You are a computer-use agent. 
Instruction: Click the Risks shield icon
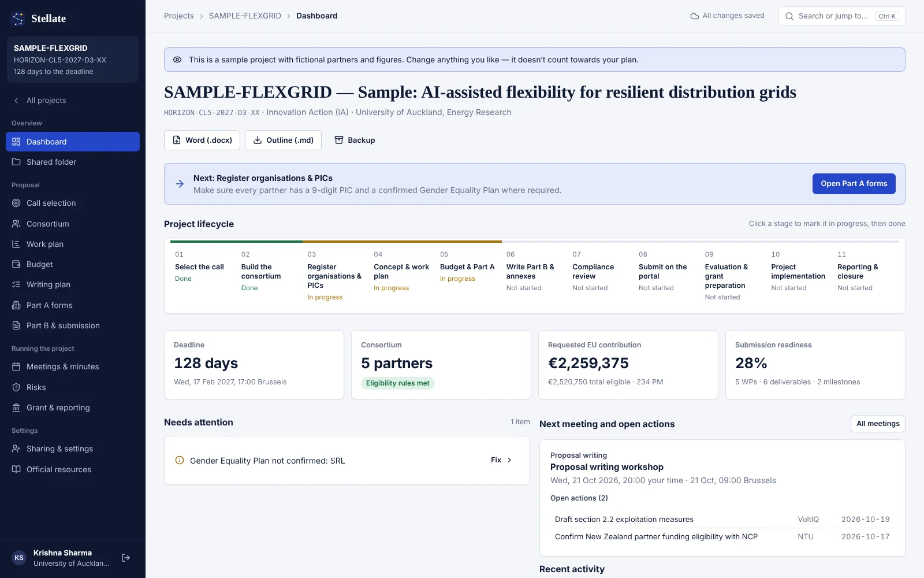[16, 387]
